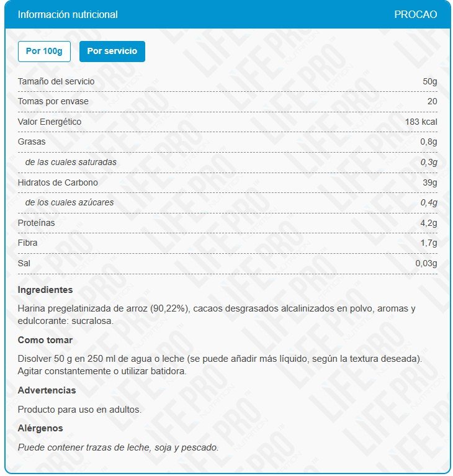This screenshot has width=453, height=476.
Task: Click the Proteínas row label
Action: point(36,223)
